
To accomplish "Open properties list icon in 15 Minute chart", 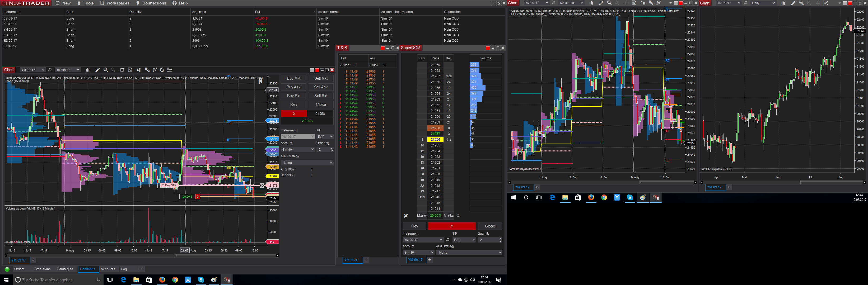I will (170, 70).
